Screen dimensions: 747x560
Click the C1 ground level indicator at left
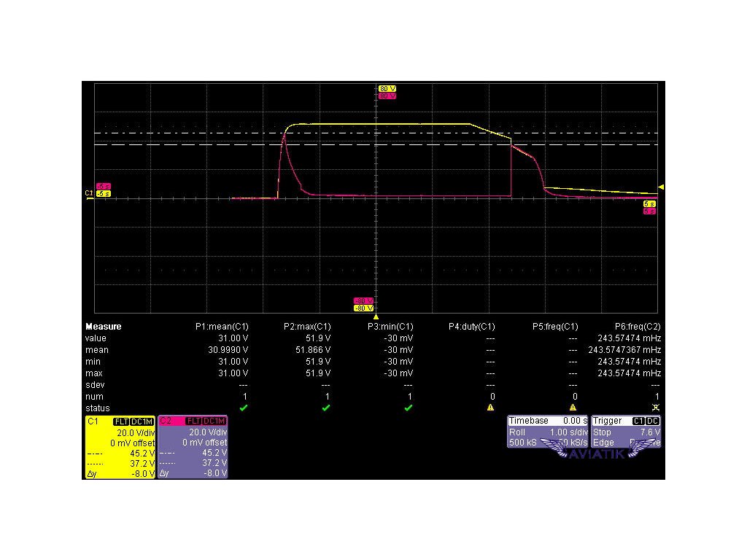click(90, 194)
